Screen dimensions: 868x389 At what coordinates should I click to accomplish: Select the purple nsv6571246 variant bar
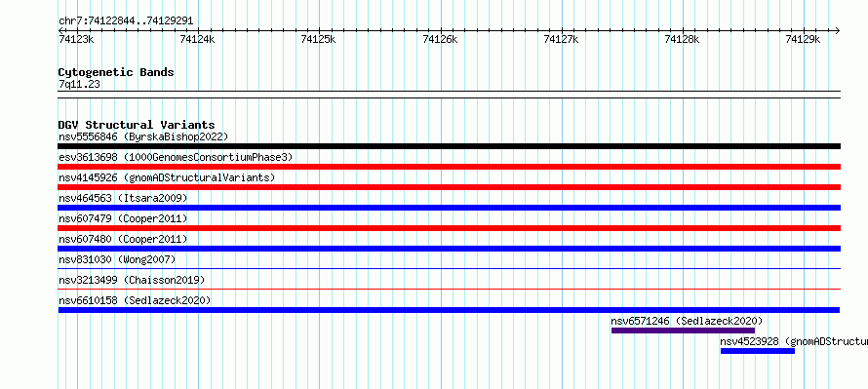(x=683, y=331)
